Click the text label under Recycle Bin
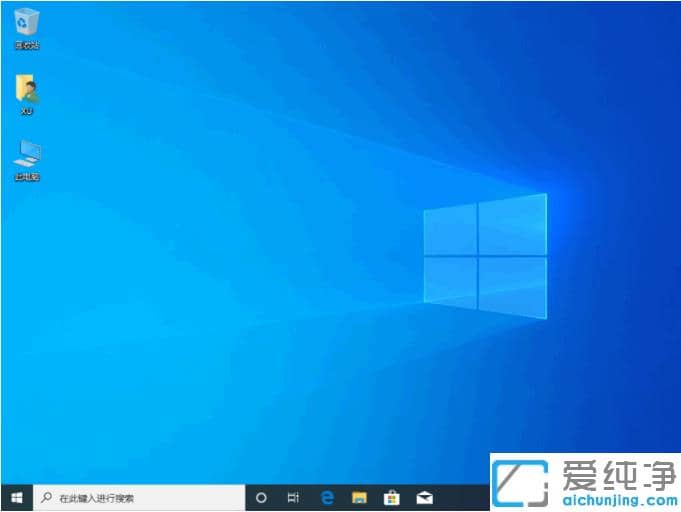Screen dimensions: 681x512 point(27,46)
